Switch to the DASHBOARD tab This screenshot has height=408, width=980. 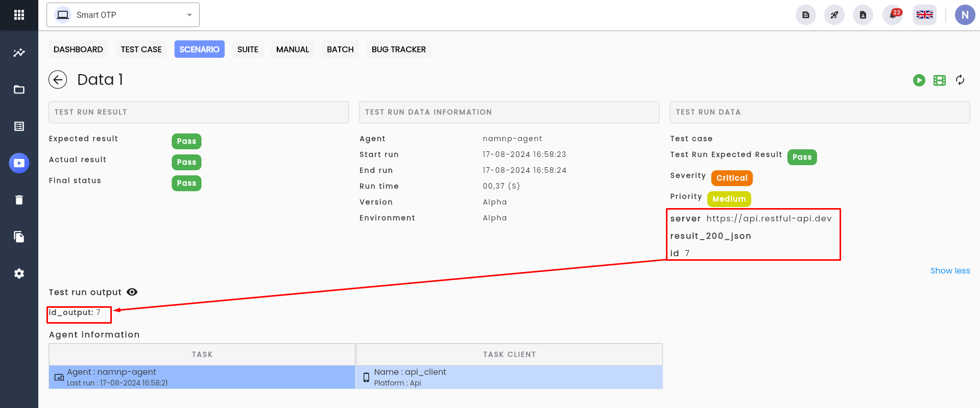78,49
